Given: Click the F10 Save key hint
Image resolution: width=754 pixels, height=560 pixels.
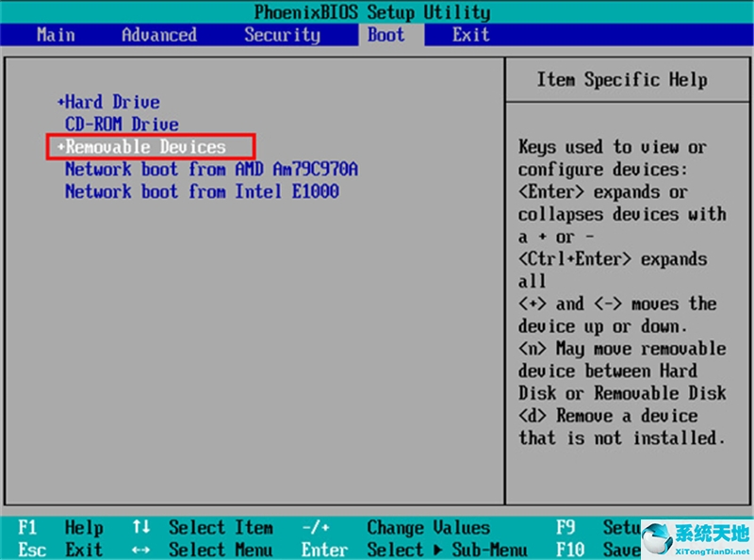Looking at the screenshot, I should point(598,550).
